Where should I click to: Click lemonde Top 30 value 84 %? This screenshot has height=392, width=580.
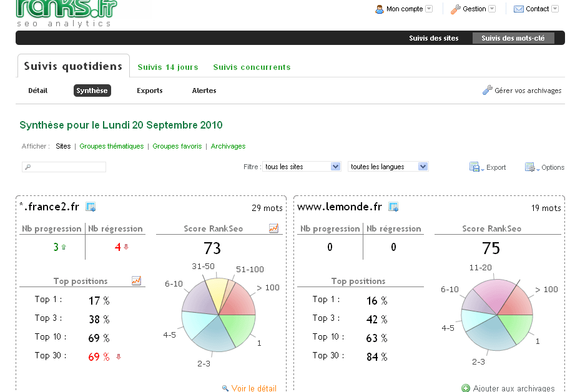(376, 356)
